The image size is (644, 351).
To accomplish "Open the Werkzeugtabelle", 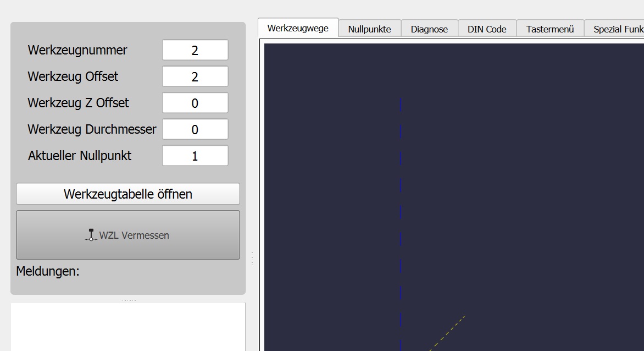I will click(128, 194).
